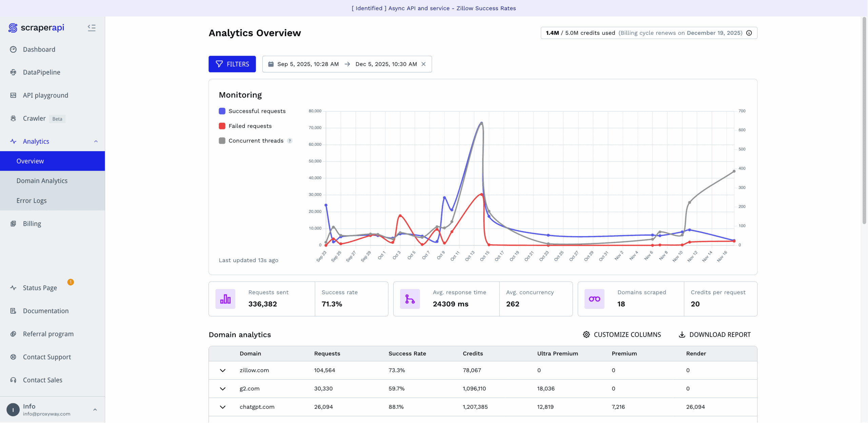Collapse the sidebar with the collapse icon
This screenshot has width=868, height=423.
(x=92, y=28)
